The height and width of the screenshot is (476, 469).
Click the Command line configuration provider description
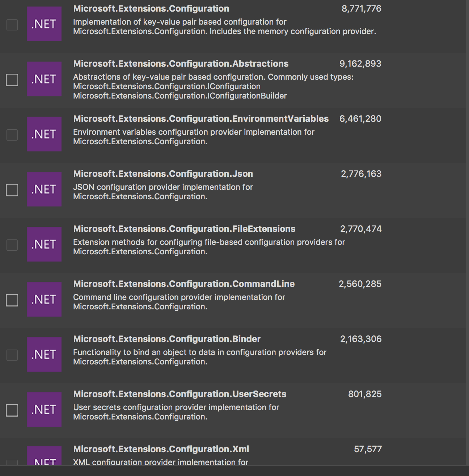[x=179, y=302]
